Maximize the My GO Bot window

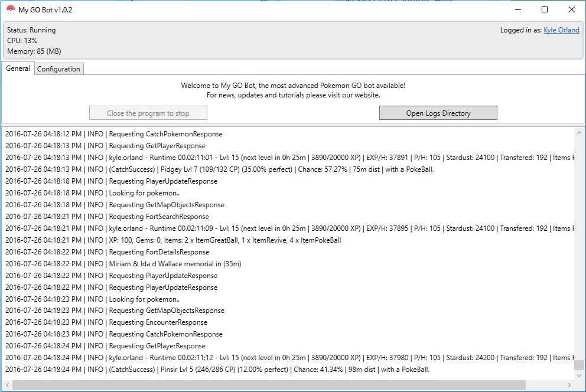point(545,9)
